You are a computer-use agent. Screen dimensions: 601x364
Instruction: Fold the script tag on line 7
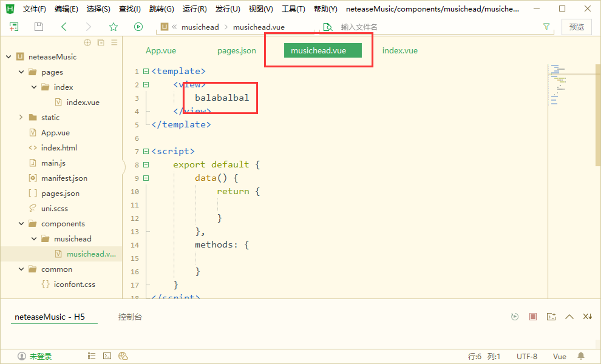click(146, 151)
